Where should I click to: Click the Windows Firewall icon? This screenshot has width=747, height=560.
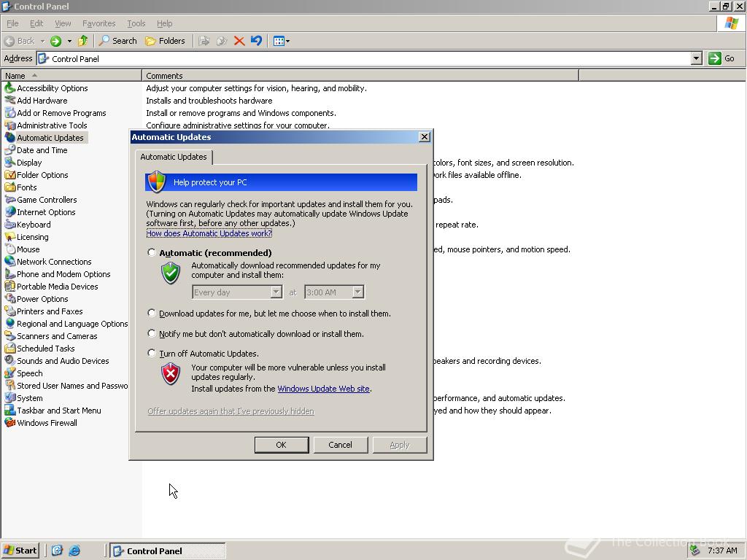(9, 422)
